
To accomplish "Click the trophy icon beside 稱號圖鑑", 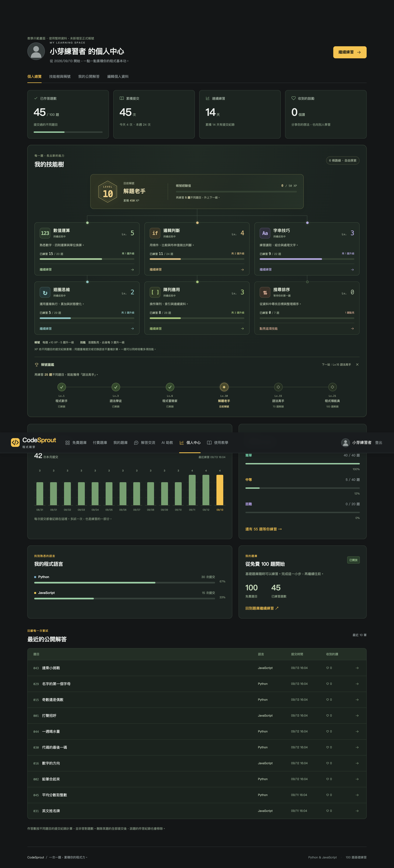I will [x=37, y=365].
